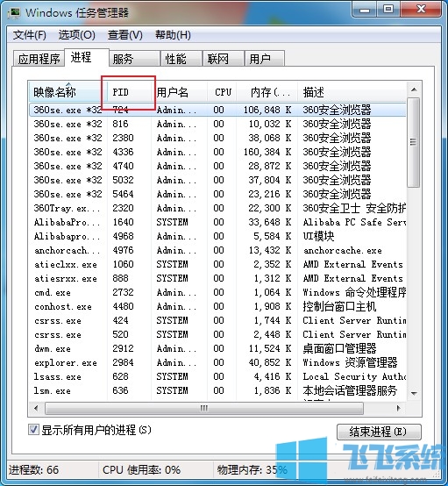
Task: Select the 360se.exe row with PID 816
Action: coord(217,124)
